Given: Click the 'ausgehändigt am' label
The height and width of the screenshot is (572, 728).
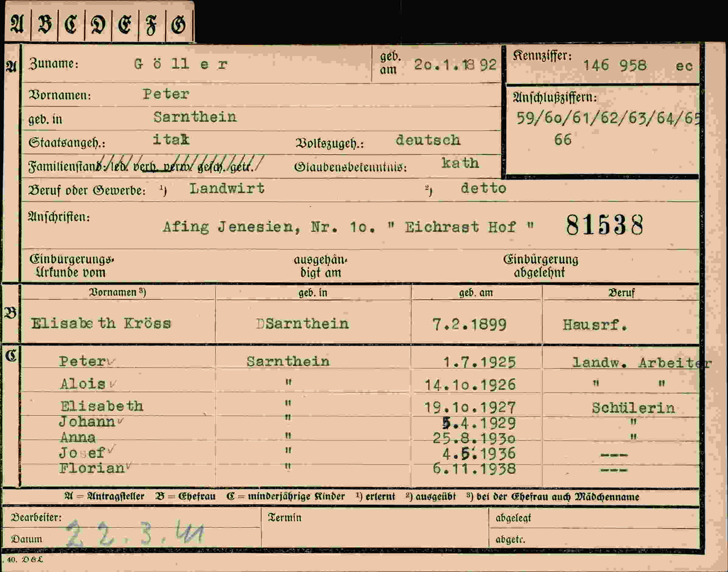Looking at the screenshot, I should click(320, 266).
